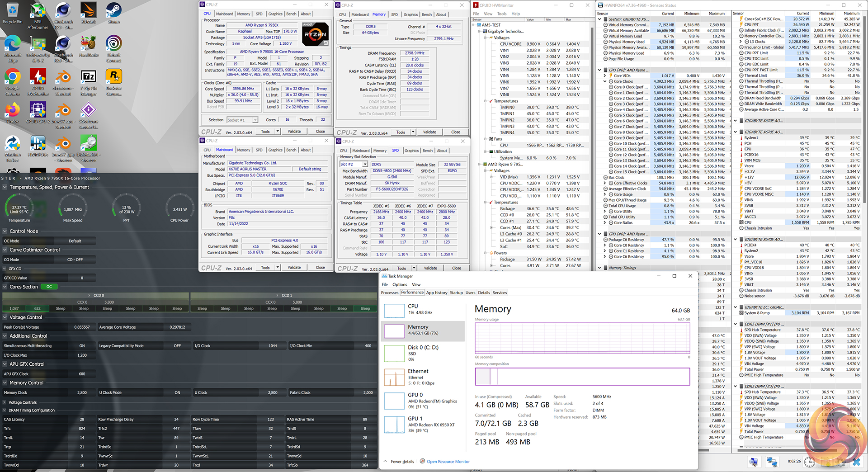The image size is (868, 472).
Task: Click the blue X icon in HWiNFO toolbar
Action: click(856, 462)
